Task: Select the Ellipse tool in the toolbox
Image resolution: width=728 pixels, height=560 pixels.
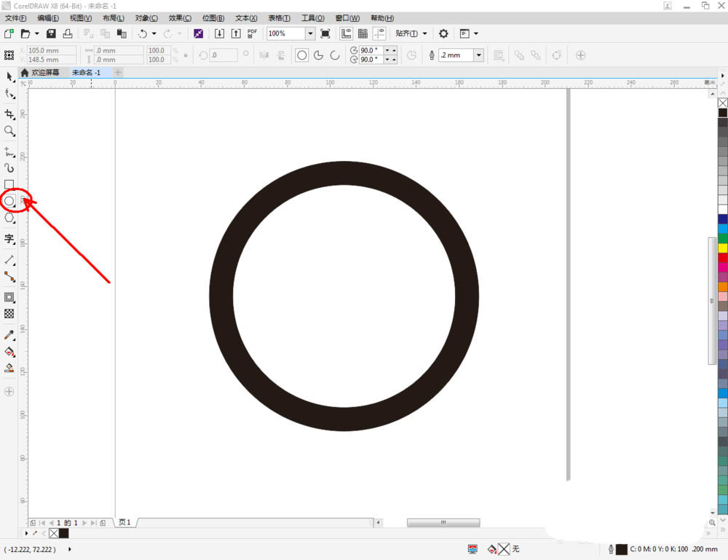Action: pos(9,201)
